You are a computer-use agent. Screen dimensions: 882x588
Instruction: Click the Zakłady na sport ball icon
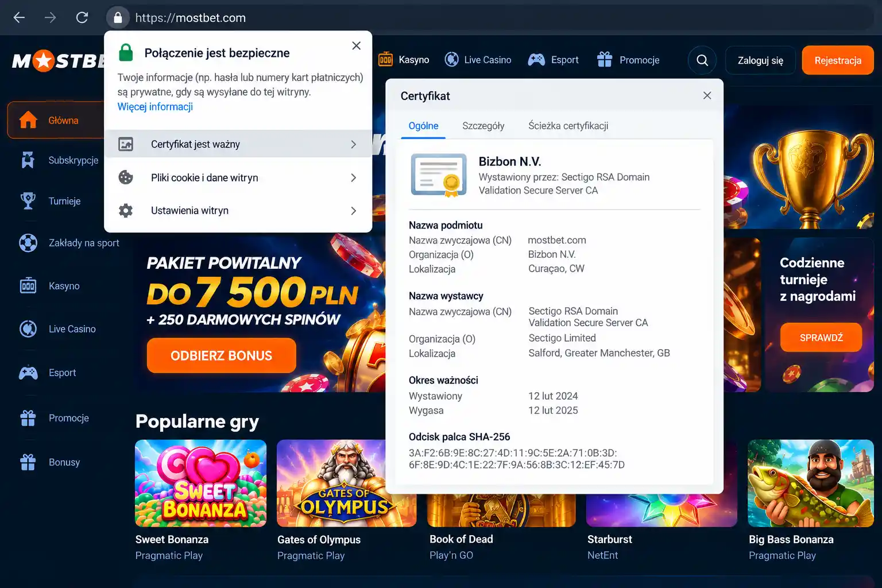28,243
